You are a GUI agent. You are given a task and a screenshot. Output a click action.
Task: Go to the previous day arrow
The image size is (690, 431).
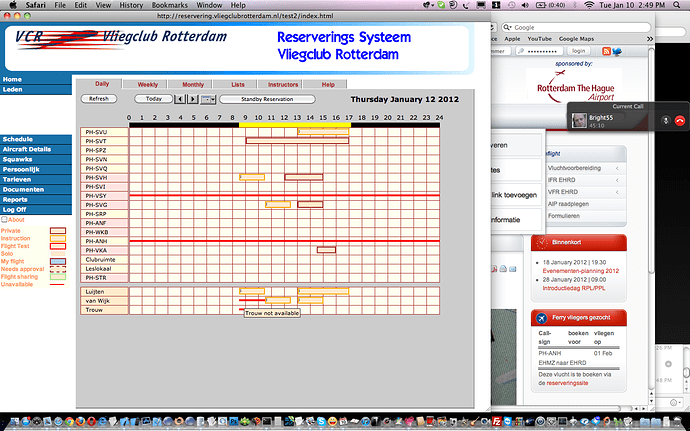[180, 99]
